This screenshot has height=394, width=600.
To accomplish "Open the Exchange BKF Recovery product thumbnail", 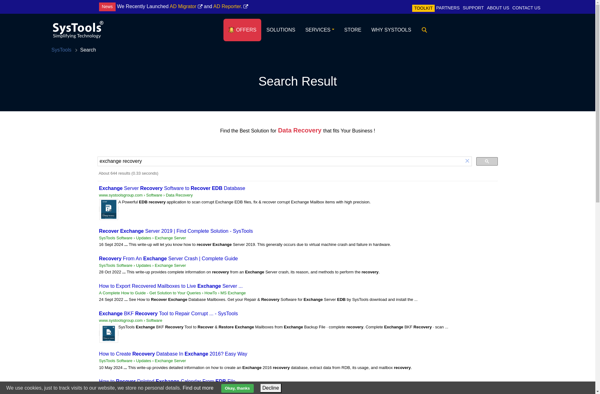I will pyautogui.click(x=109, y=333).
